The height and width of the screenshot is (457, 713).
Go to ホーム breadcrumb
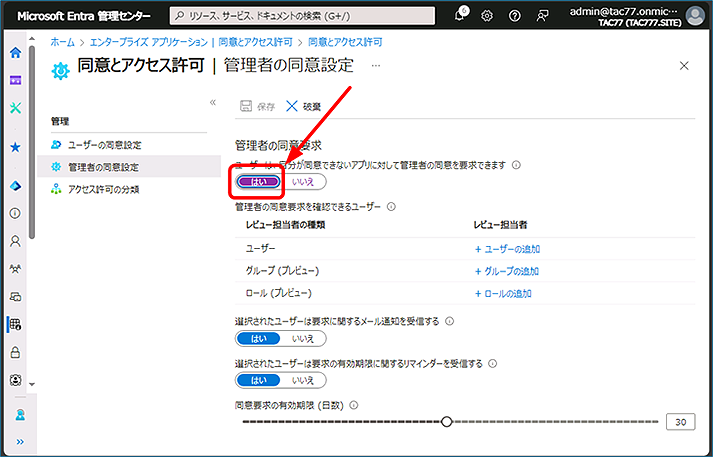(62, 42)
